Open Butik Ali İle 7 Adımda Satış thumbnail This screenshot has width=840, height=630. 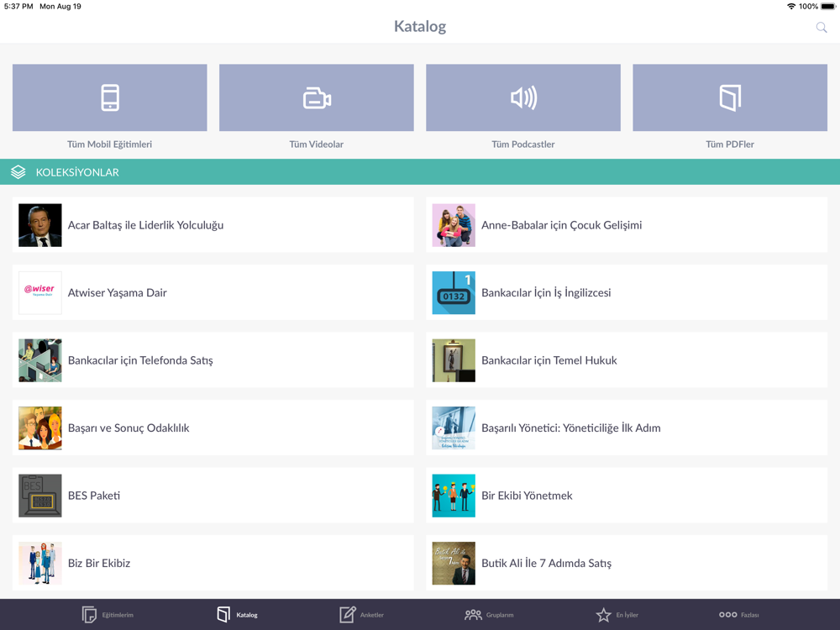click(x=454, y=563)
